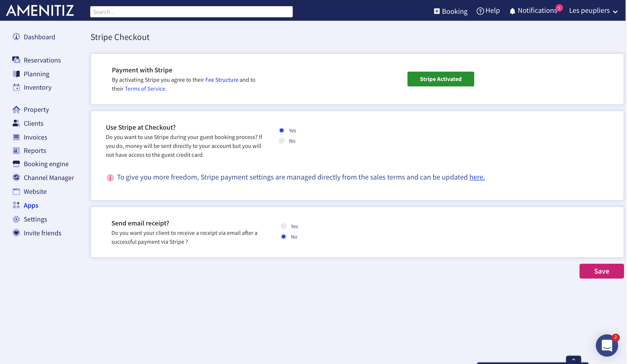Click the Dashboard gauge icon
Screen dimensions: 627x364
[x=16, y=37]
